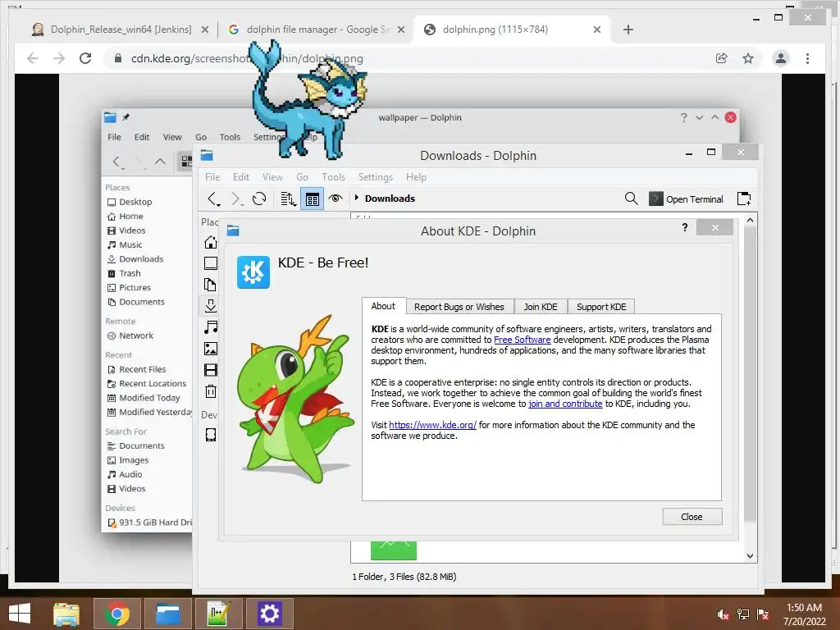This screenshot has height=630, width=840.
Task: Open Windows Start button on taskbar
Action: pyautogui.click(x=20, y=614)
